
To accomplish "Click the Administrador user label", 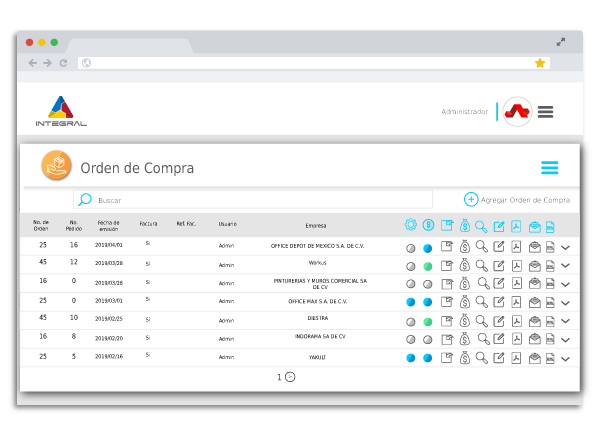I will pyautogui.click(x=464, y=112).
